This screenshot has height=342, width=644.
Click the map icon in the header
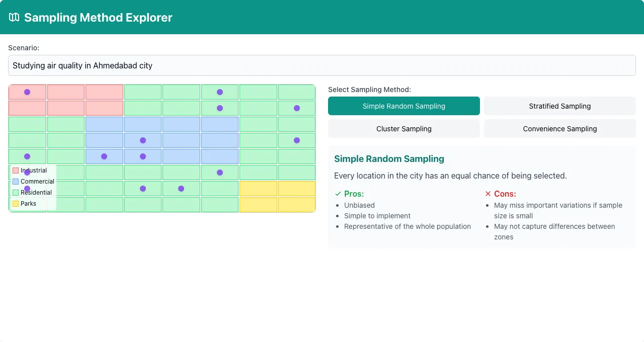pos(14,17)
